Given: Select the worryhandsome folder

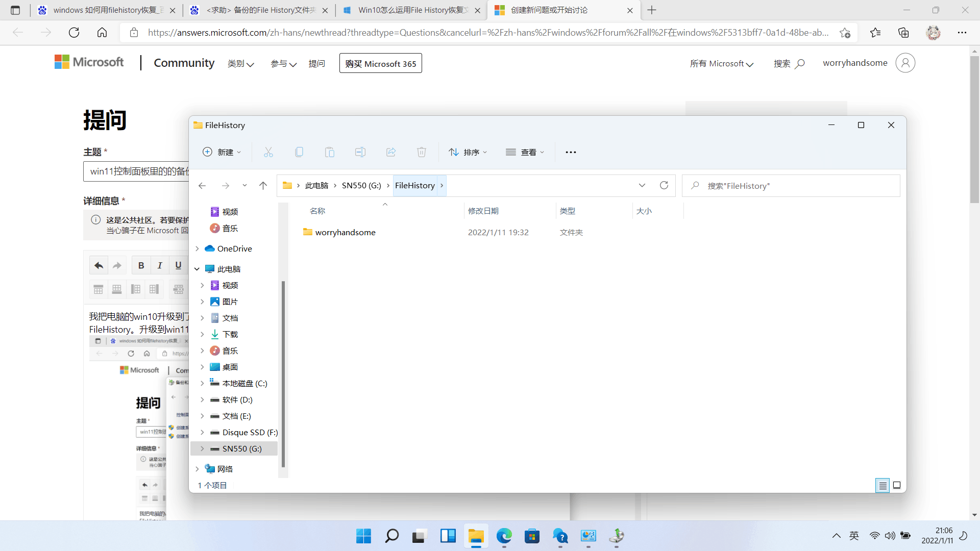Looking at the screenshot, I should [x=346, y=232].
